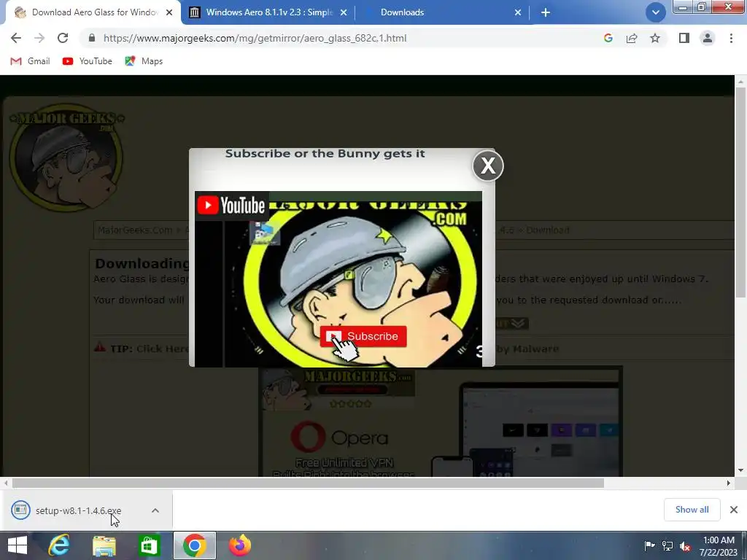Viewport: 747px width, 560px height.
Task: Open a new browser tab
Action: point(546,12)
